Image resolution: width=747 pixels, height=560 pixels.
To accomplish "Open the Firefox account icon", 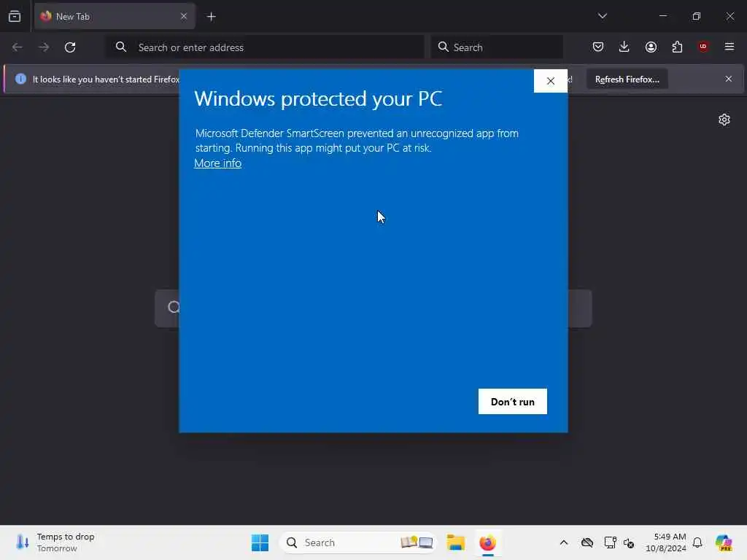I will [x=651, y=47].
